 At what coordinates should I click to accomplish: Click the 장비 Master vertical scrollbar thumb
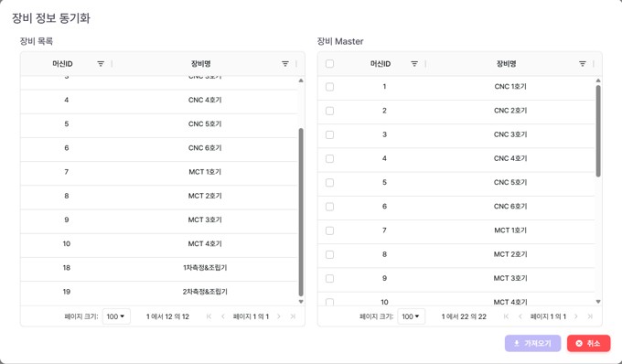coord(598,131)
